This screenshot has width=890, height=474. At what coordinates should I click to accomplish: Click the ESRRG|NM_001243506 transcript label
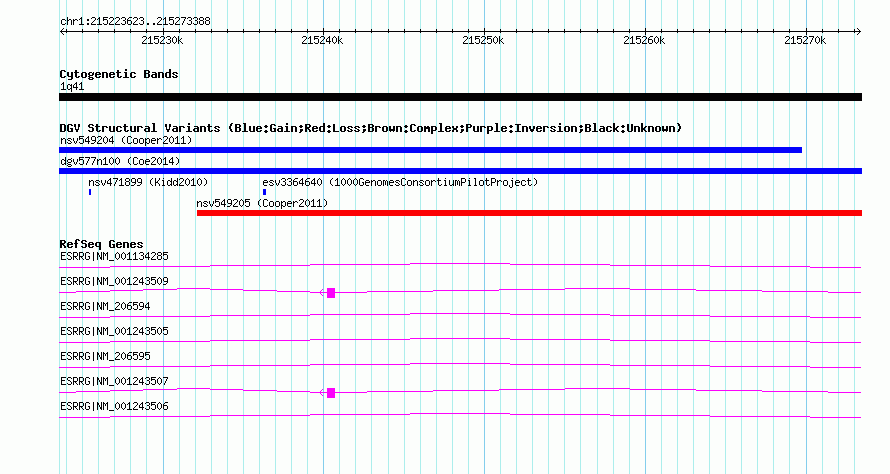click(x=114, y=406)
